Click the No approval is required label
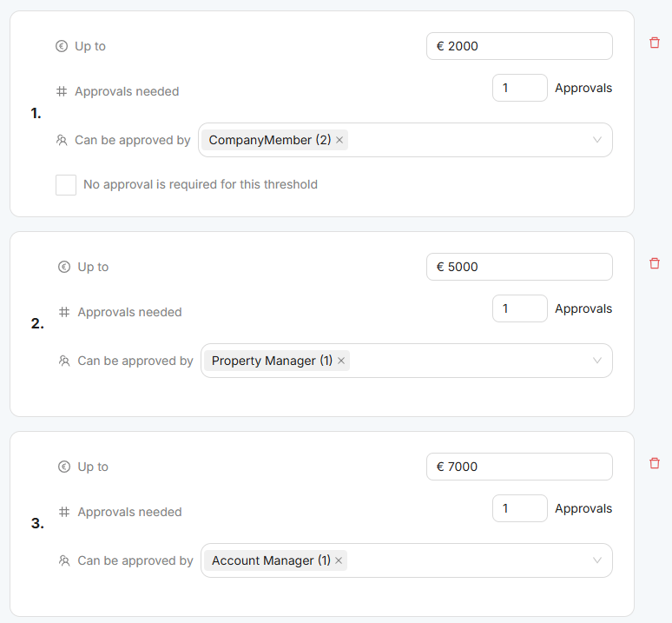The width and height of the screenshot is (672, 623). click(201, 184)
